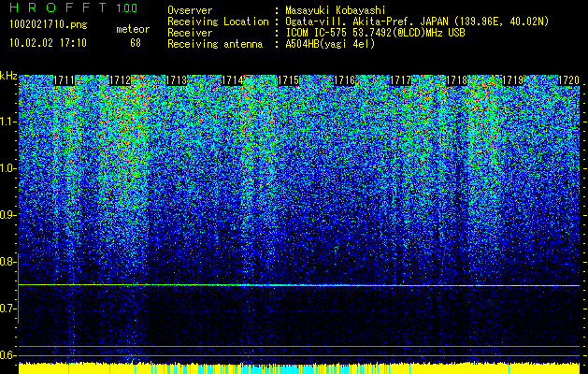
Task: Select the meteor count value 68
Action: click(136, 43)
